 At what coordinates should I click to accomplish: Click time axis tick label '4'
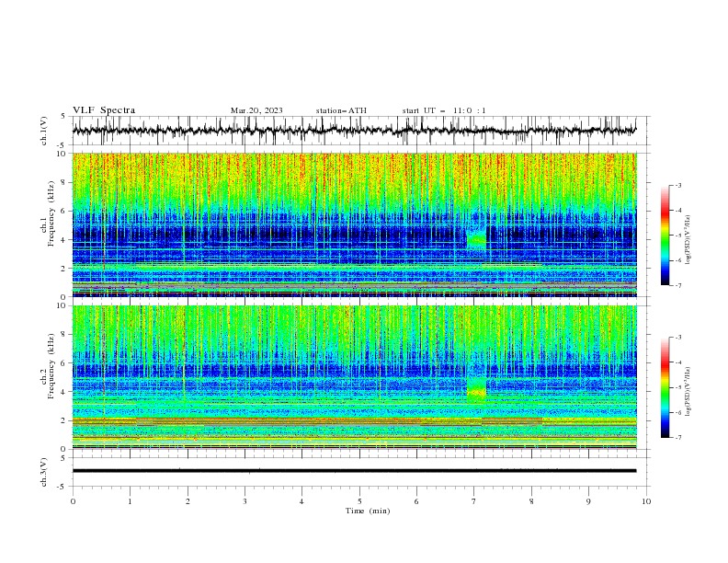point(301,501)
